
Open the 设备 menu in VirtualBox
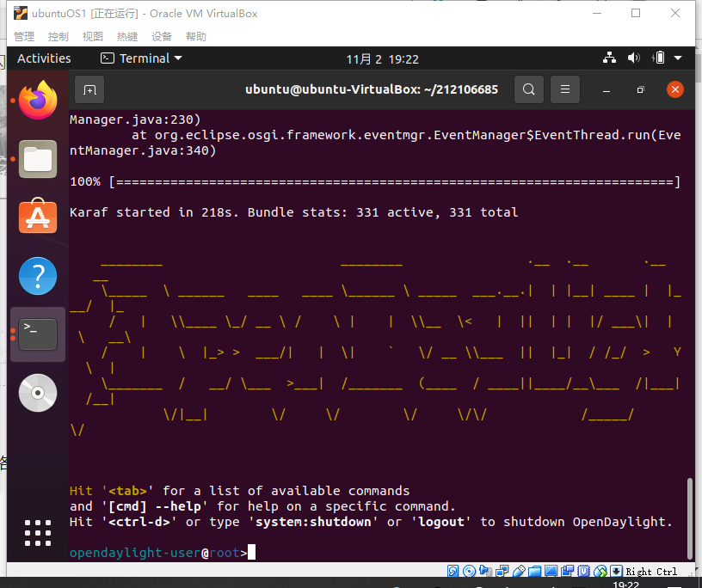[x=162, y=36]
